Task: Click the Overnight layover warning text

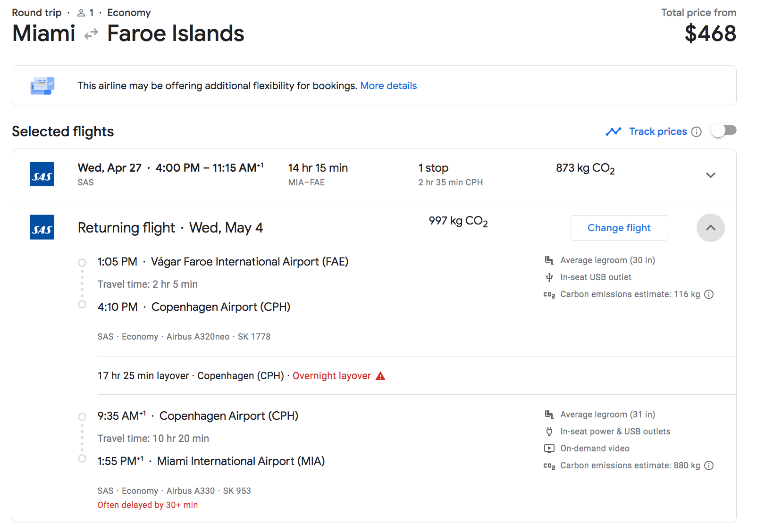Action: 331,376
